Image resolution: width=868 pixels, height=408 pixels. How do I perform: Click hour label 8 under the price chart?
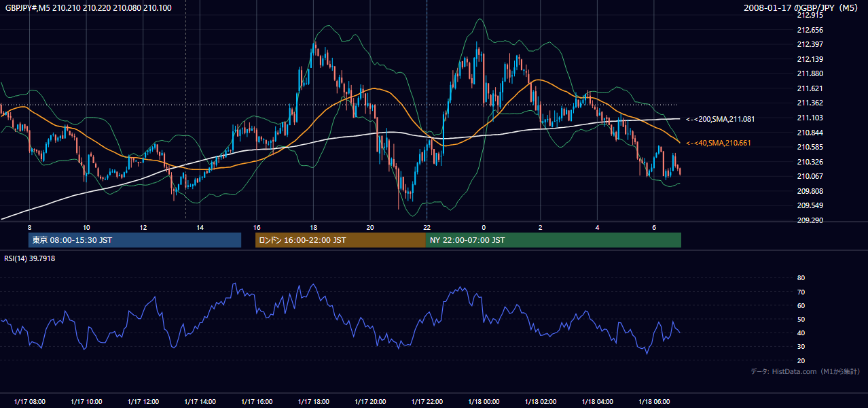[29, 227]
